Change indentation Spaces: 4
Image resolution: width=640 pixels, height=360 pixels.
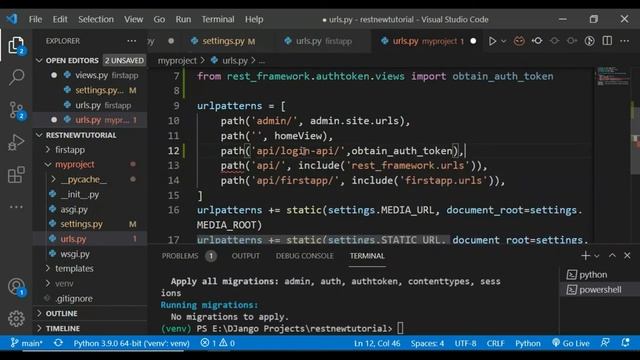tap(427, 343)
